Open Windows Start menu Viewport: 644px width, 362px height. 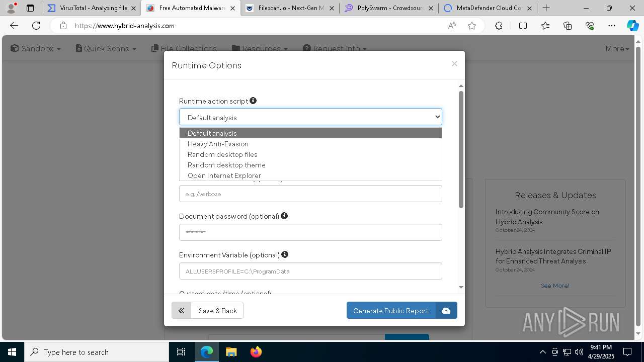coord(12,352)
